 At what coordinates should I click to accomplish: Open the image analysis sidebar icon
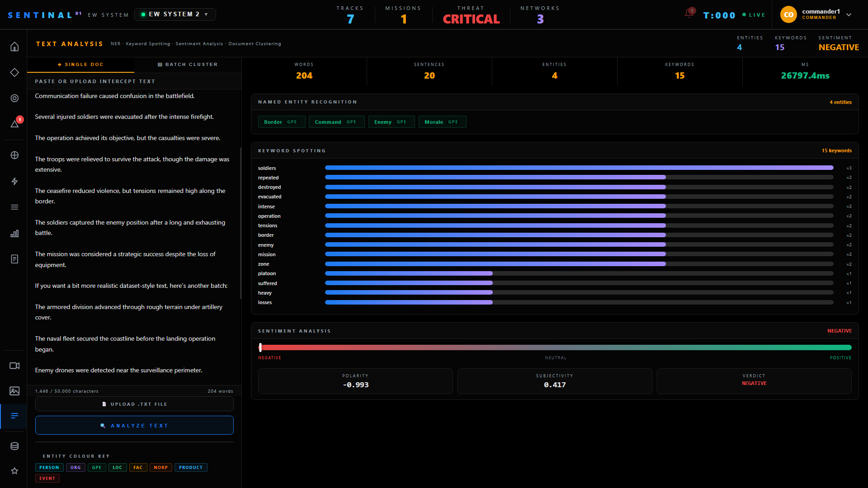click(14, 391)
